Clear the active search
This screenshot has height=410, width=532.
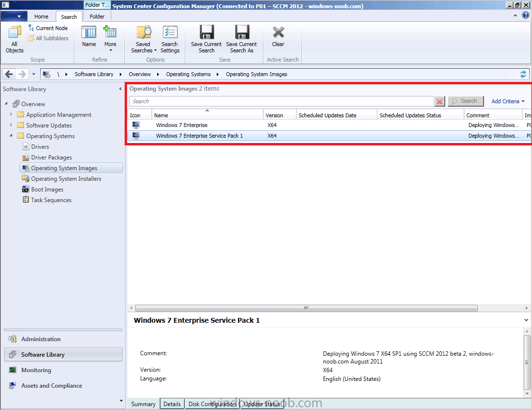(x=278, y=36)
